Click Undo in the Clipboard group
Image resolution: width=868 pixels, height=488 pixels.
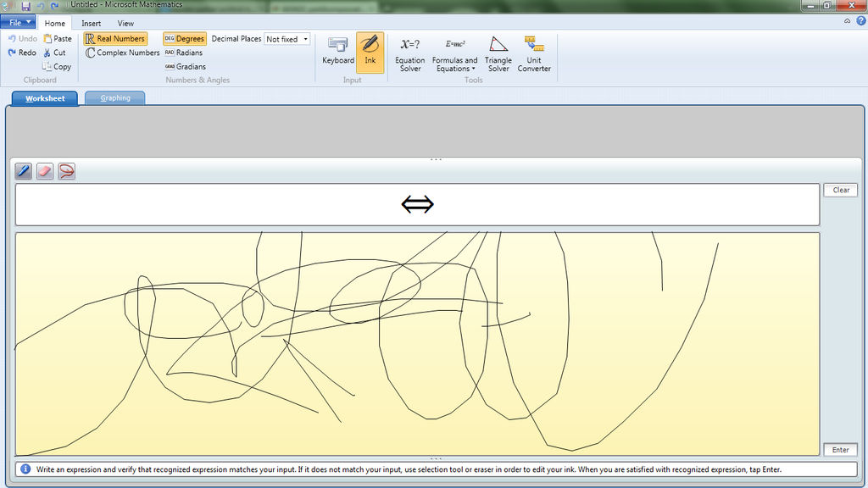tap(23, 39)
